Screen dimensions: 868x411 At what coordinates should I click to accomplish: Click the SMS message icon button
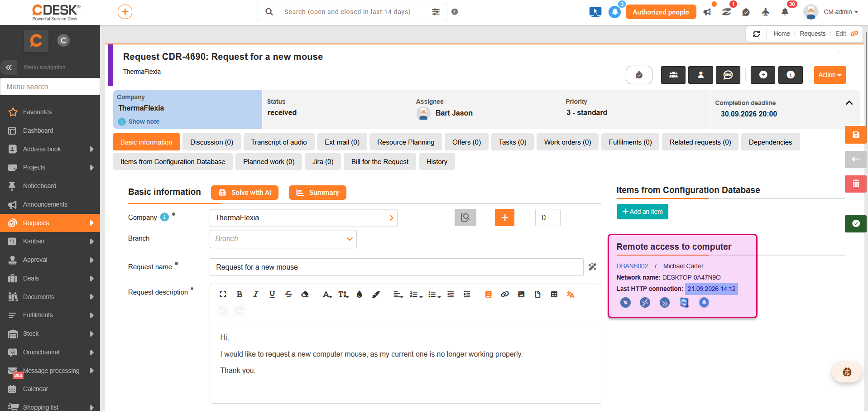point(728,75)
